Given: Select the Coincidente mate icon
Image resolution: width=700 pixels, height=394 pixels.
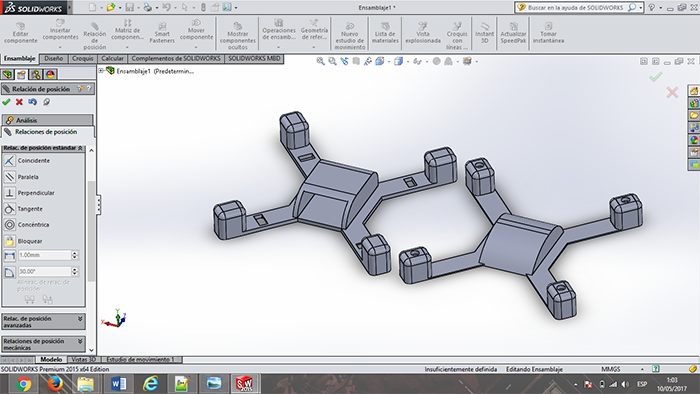Looking at the screenshot, I should [9, 161].
